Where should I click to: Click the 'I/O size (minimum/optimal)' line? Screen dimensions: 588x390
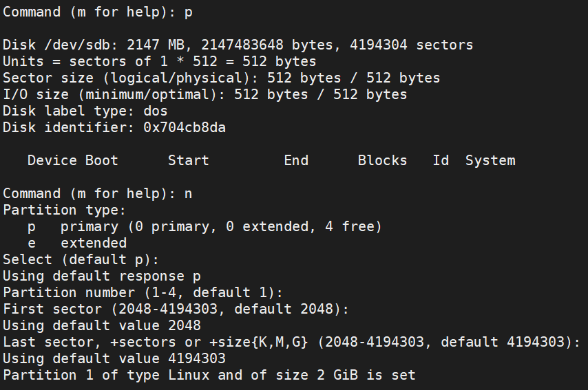204,94
